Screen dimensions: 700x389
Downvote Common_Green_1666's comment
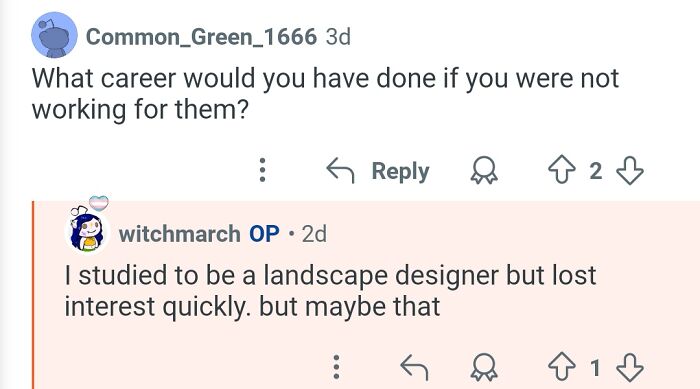pyautogui.click(x=629, y=171)
